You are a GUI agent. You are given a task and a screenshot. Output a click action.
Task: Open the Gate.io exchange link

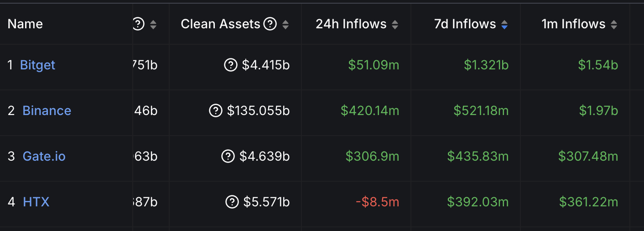pyautogui.click(x=44, y=157)
